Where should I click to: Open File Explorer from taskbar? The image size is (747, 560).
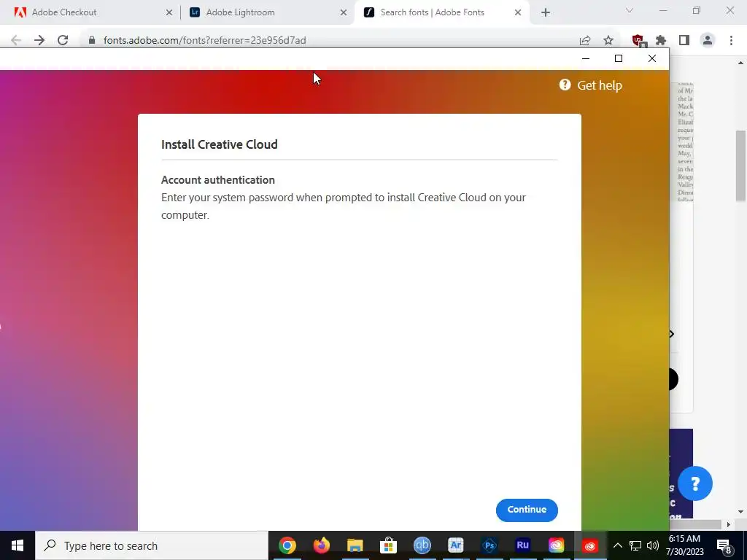[355, 545]
